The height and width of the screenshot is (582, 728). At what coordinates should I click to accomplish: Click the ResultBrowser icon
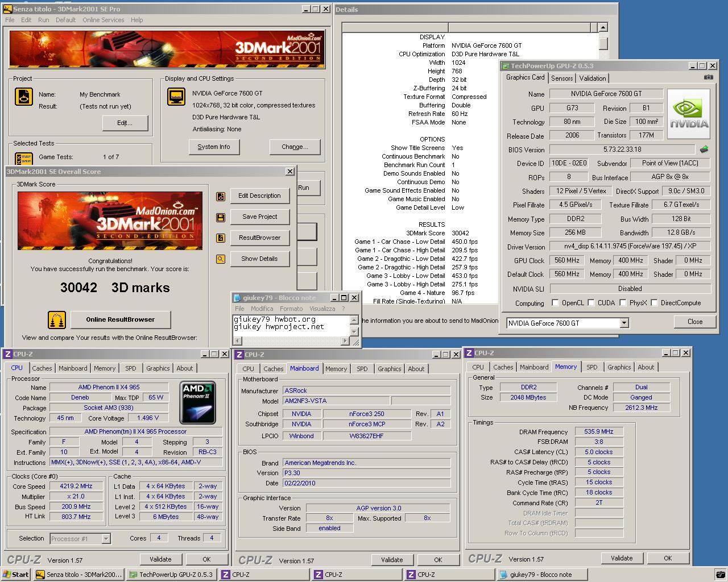coord(221,238)
